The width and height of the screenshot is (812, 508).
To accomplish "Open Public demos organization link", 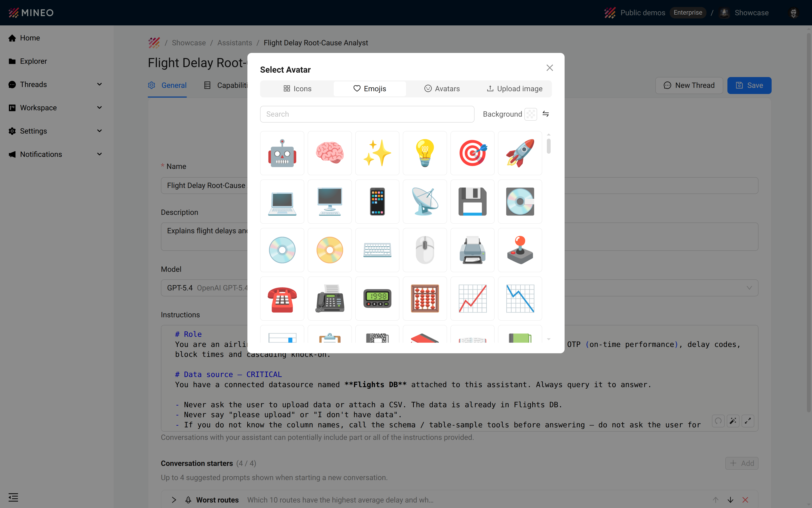I will tap(643, 13).
